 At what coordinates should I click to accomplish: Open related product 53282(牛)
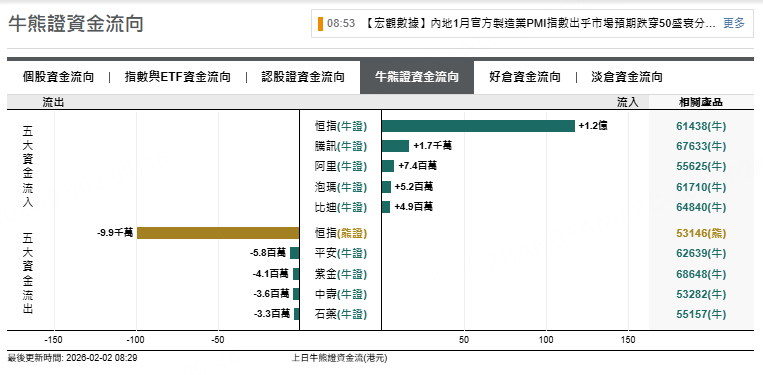[x=701, y=294]
